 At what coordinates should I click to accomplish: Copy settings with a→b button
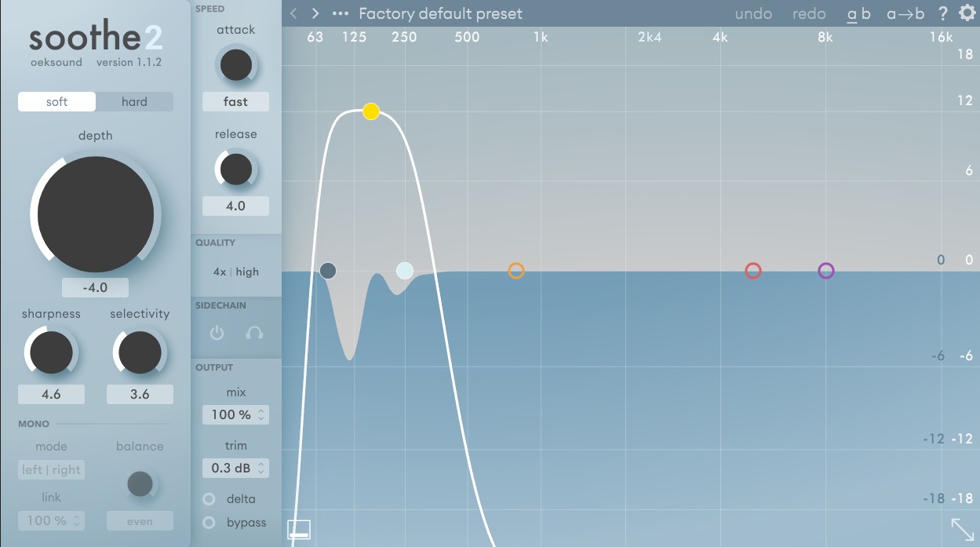point(905,13)
